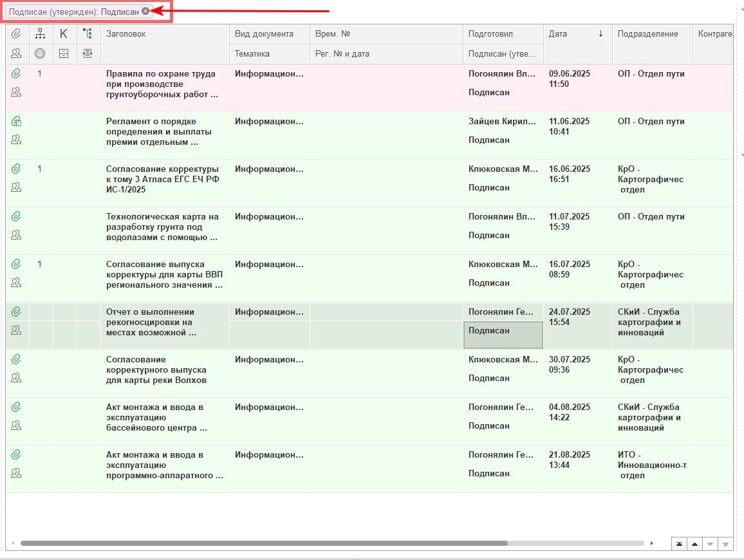
Task: Click the paperclip icon in 'Правила по охране труда' row
Action: tap(17, 74)
